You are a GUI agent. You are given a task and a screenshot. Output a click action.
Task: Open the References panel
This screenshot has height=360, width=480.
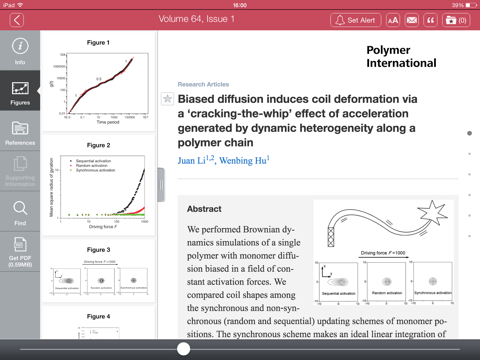coord(20,131)
